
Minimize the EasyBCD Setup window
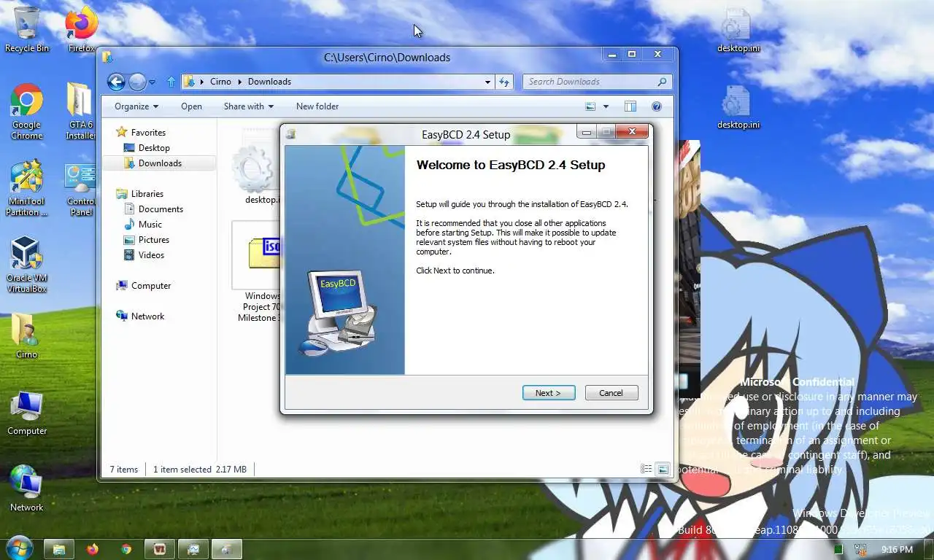click(587, 132)
